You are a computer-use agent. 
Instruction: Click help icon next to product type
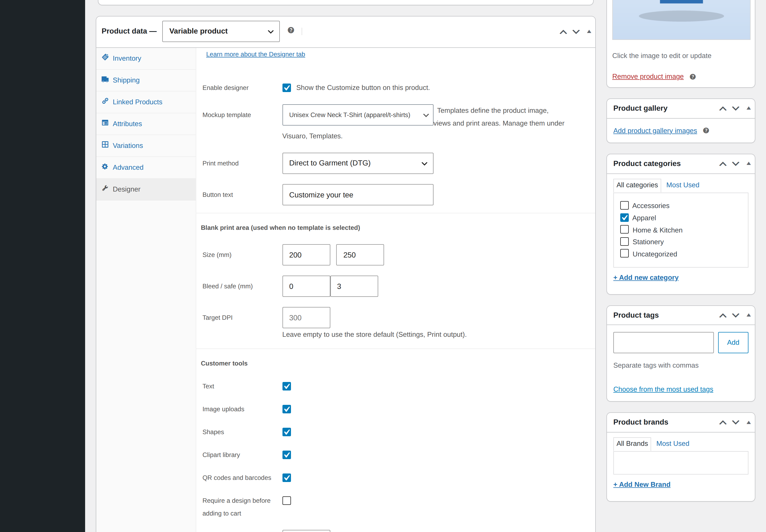[x=291, y=30]
